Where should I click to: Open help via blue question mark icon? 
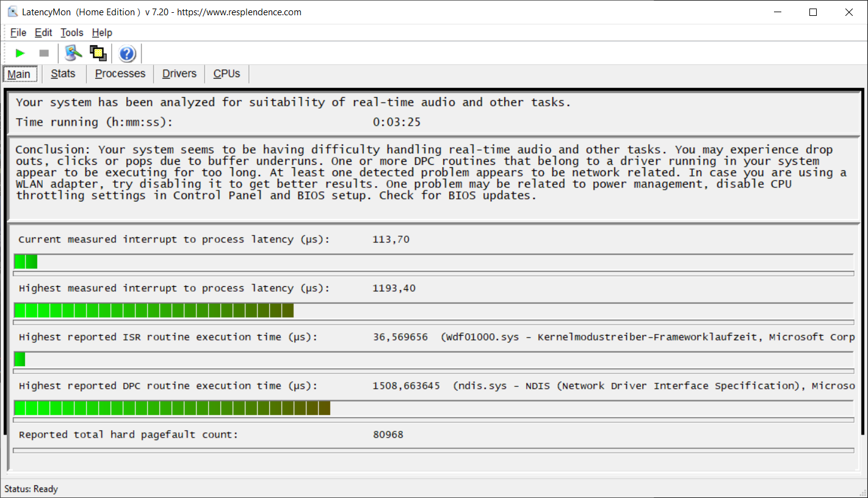(x=127, y=54)
